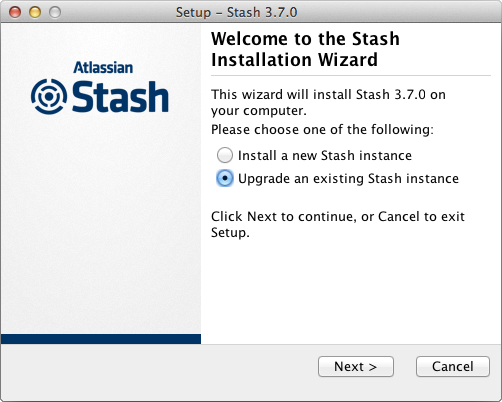Click the circular Stash target logo icon

coord(49,97)
